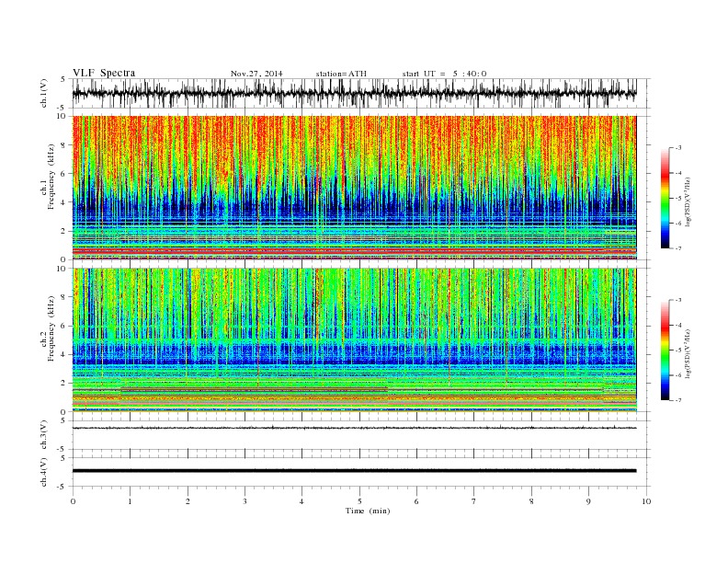Click the upper "log(PSD)(V²/Hz)" colorbar label
This screenshot has height=563, width=728.
coord(688,201)
